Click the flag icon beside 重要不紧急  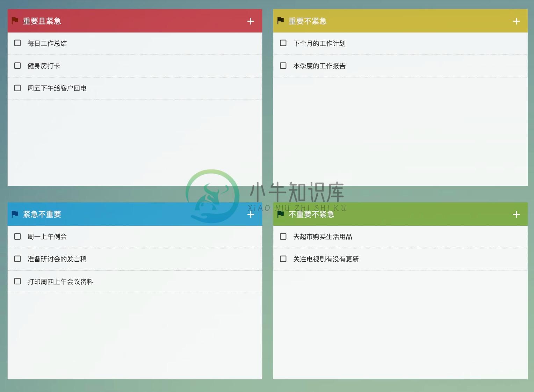coord(280,21)
